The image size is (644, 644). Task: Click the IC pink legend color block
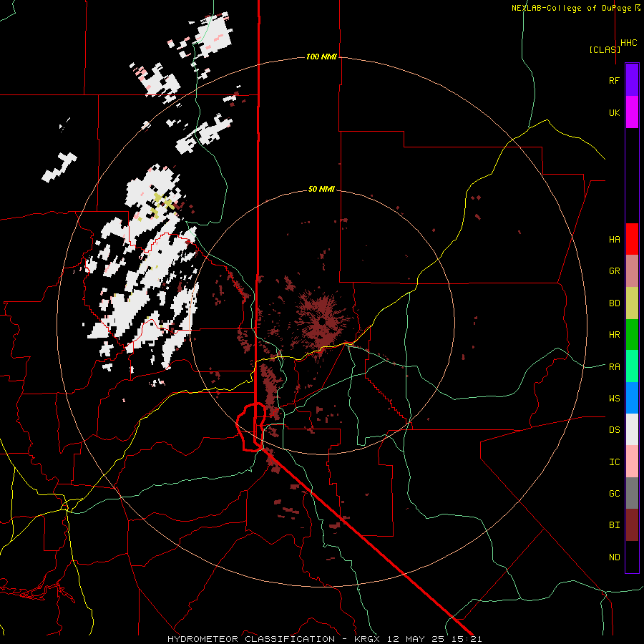[x=632, y=462]
